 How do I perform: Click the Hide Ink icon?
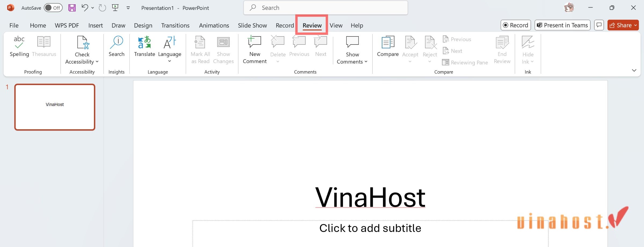click(528, 42)
